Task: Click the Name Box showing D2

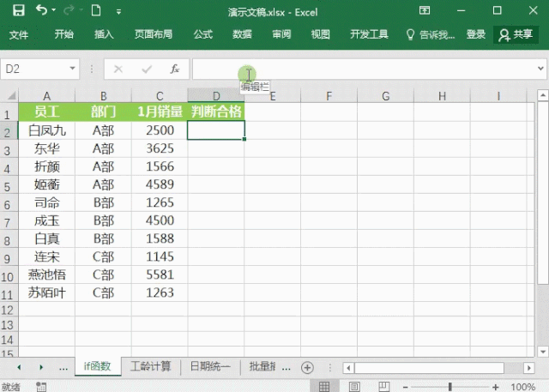Action: pos(35,69)
